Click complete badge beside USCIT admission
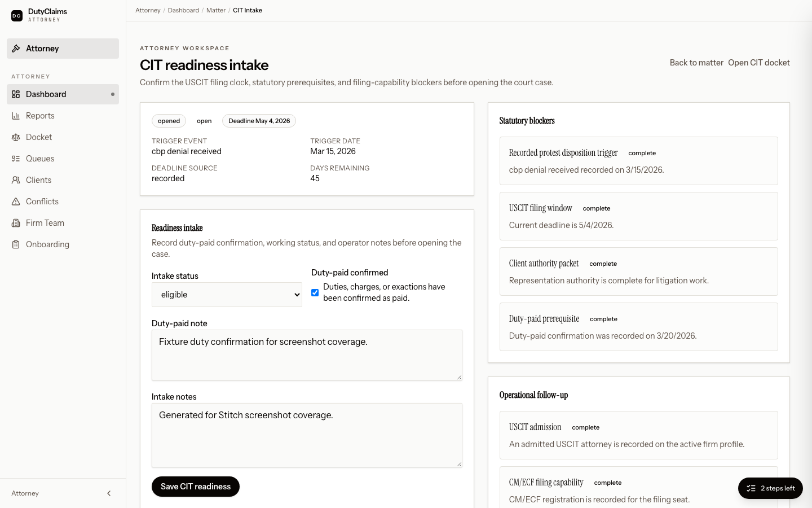This screenshot has width=812, height=508. 585,427
